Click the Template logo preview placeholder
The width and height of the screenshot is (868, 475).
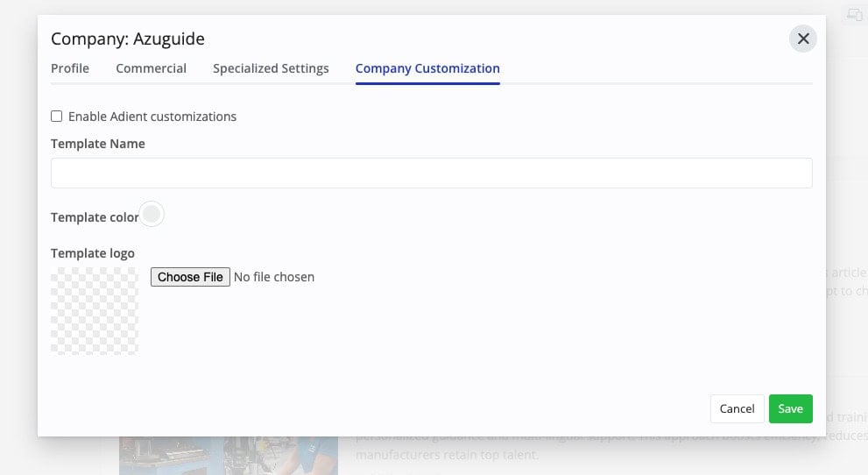(95, 311)
